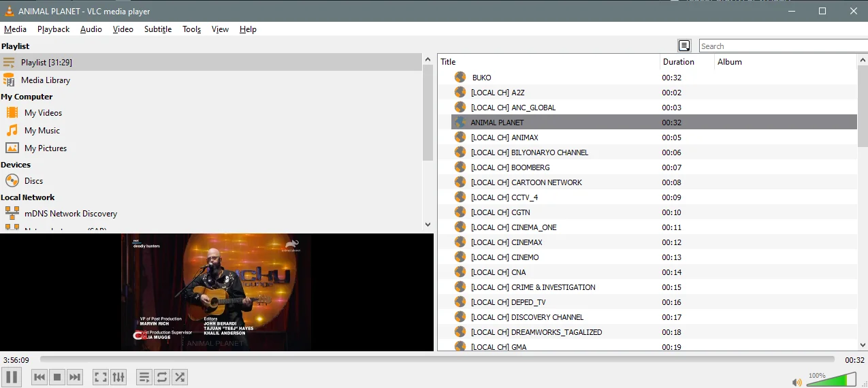This screenshot has width=868, height=388.
Task: Open the Audio menu
Action: point(91,29)
